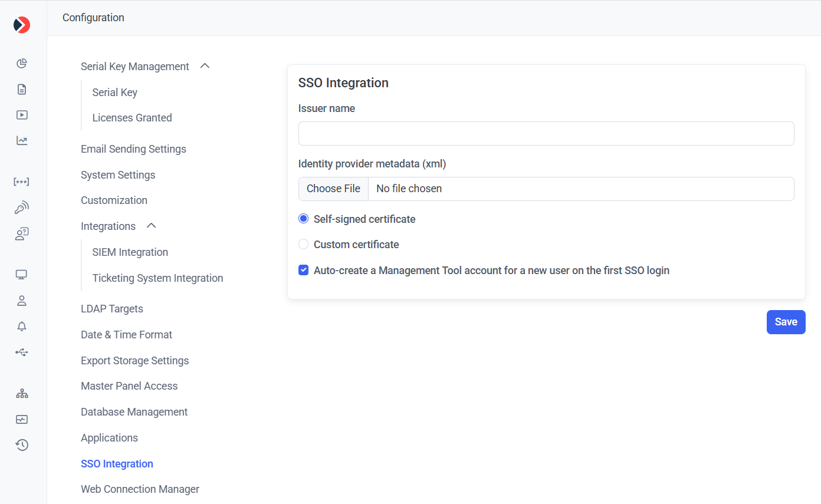This screenshot has width=821, height=504.
Task: Open the USB monitoring icon
Action: tap(22, 353)
